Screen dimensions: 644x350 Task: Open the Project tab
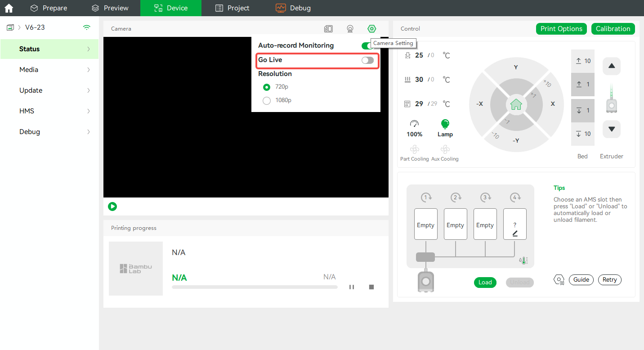click(x=232, y=8)
